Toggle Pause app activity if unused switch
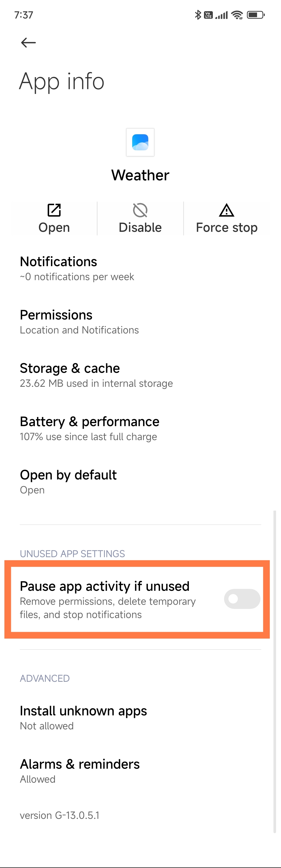 pyautogui.click(x=242, y=599)
